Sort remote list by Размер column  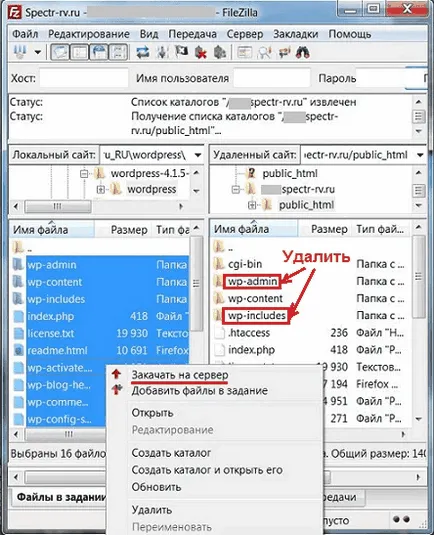329,229
